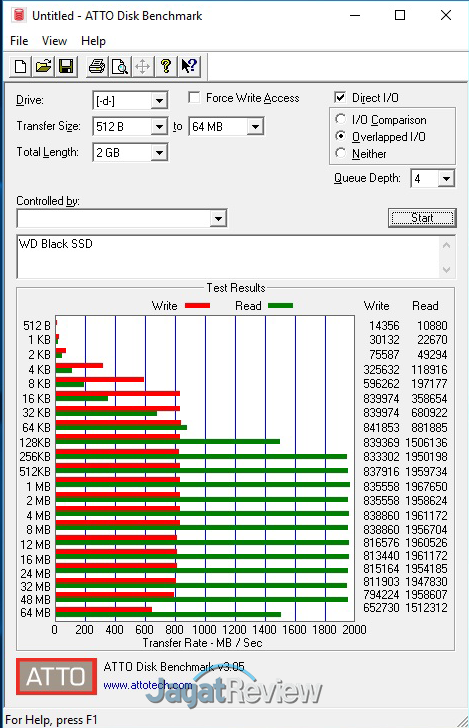
Task: Click the 12 MB row label
Action: [35, 544]
